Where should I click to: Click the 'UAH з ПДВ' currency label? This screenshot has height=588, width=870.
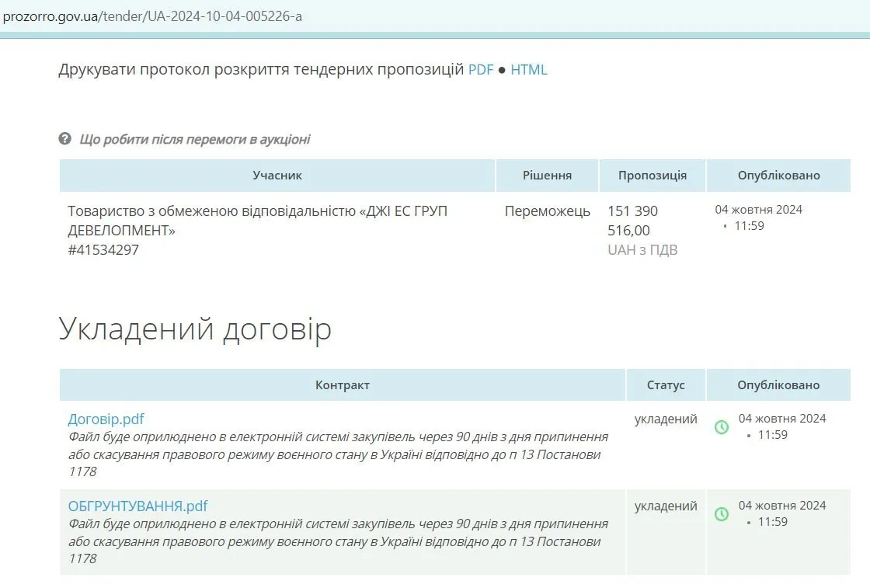tap(642, 250)
